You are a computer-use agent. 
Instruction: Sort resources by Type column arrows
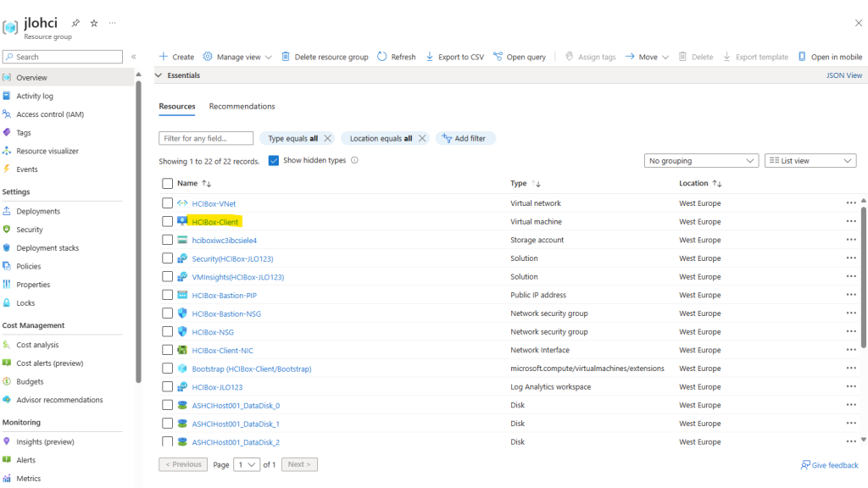coord(536,184)
